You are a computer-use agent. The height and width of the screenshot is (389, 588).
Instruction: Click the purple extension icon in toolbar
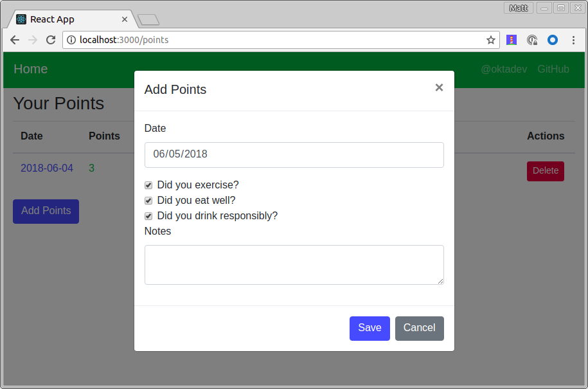point(512,40)
